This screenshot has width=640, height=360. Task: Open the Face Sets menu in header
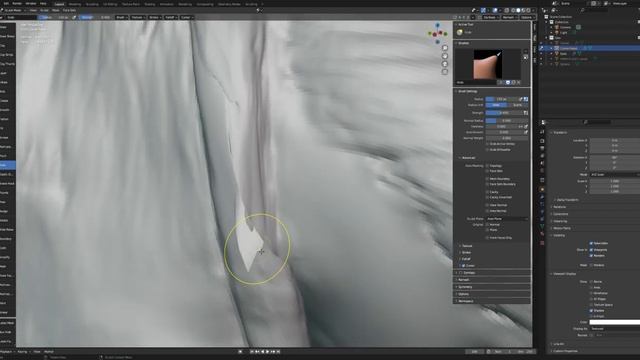click(69, 10)
